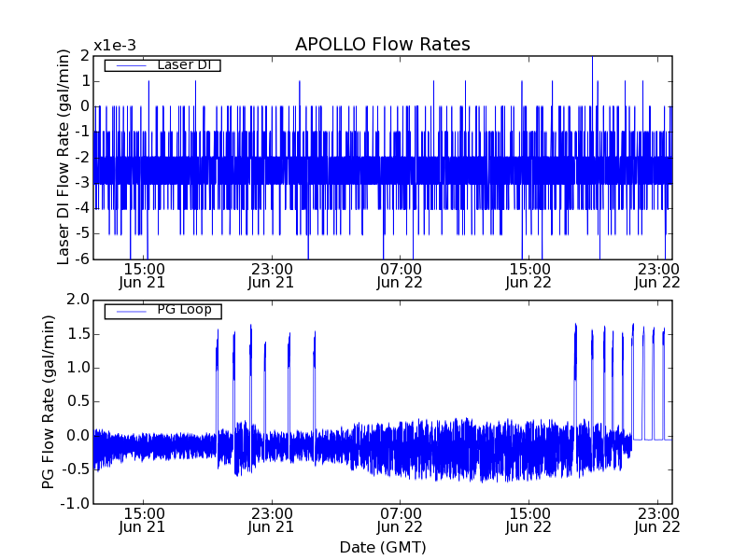Click the x1e-3 scale multiplier text

(114, 45)
